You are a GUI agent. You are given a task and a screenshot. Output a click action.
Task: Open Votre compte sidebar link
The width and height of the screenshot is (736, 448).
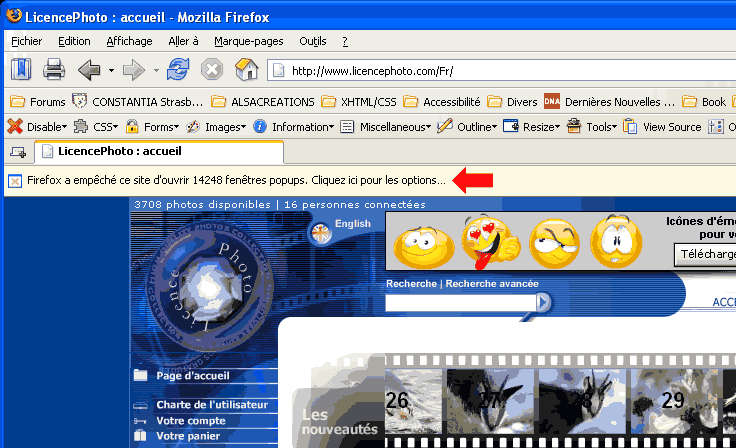point(191,421)
